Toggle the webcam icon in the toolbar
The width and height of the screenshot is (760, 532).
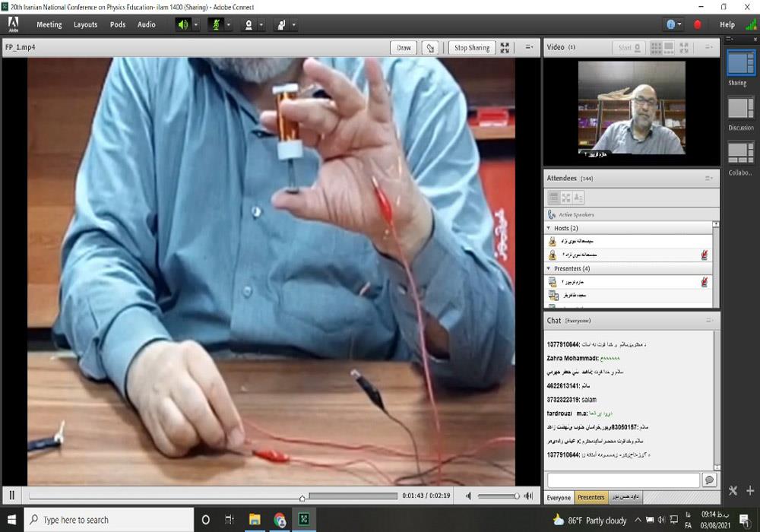pos(248,24)
